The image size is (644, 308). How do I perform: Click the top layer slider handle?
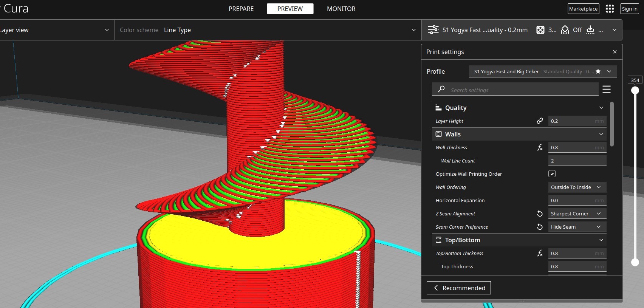(x=635, y=90)
